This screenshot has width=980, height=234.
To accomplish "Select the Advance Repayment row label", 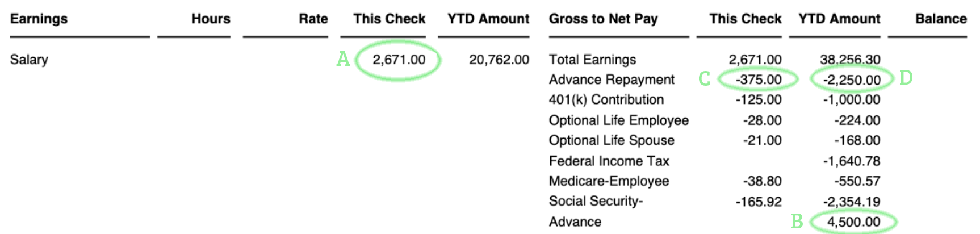I will click(612, 80).
